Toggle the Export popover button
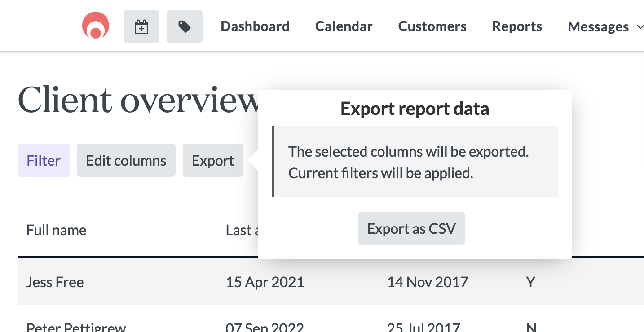This screenshot has width=644, height=332. pyautogui.click(x=213, y=160)
